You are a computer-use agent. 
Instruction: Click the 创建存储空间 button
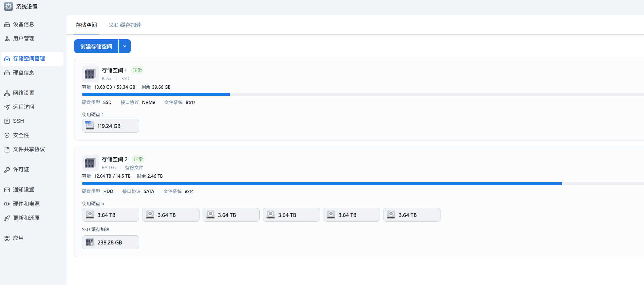[96, 46]
